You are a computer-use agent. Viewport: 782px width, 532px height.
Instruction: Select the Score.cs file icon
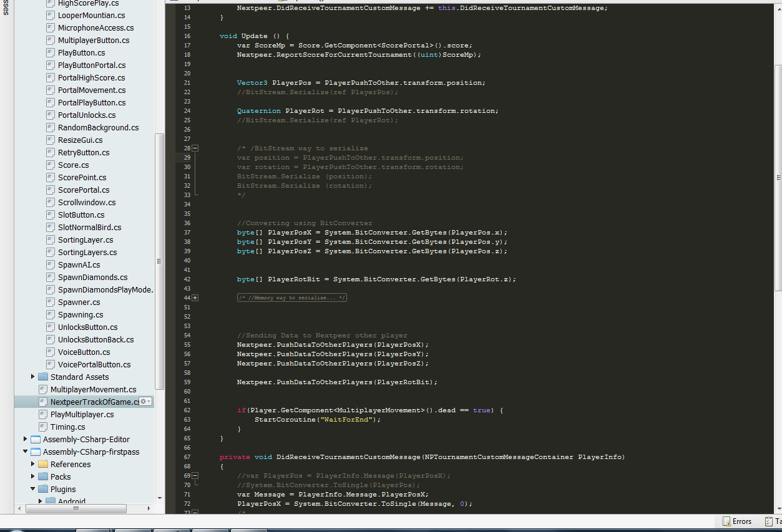(x=51, y=165)
